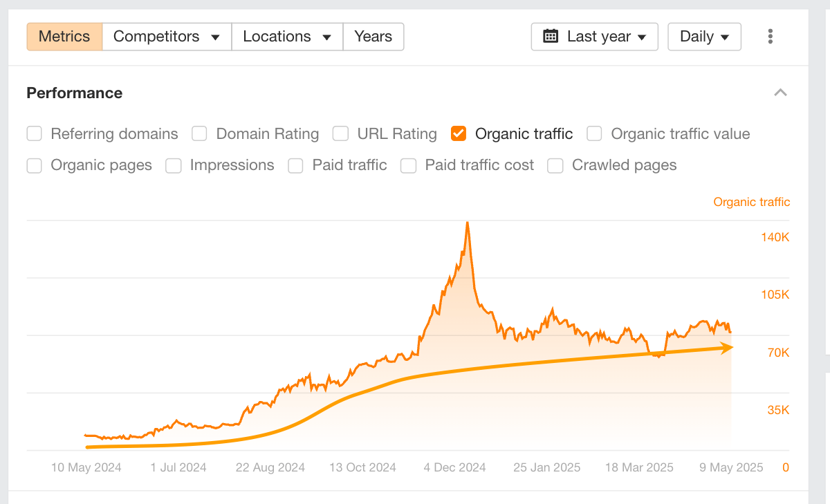Open the three-dot more options menu
Viewport: 830px width, 504px height.
pyautogui.click(x=770, y=37)
